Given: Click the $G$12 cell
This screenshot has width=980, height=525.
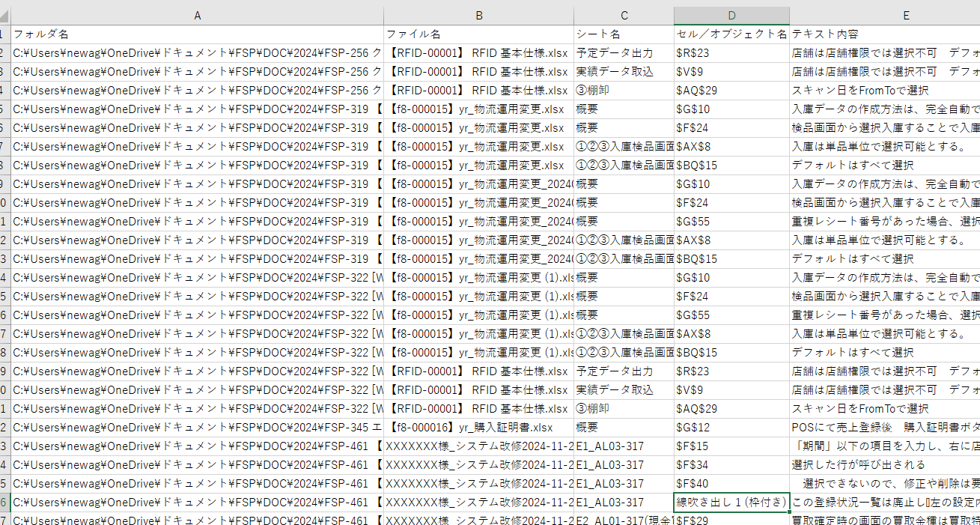Looking at the screenshot, I should pos(732,428).
